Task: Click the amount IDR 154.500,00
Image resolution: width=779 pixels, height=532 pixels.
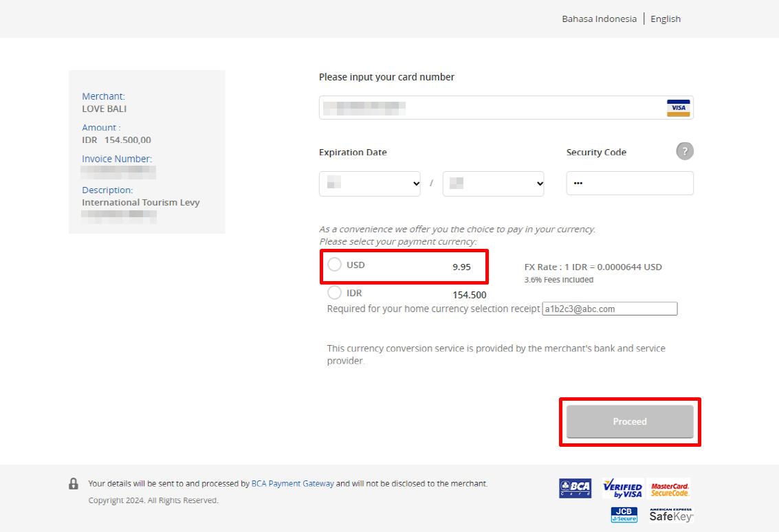Action: pos(116,140)
